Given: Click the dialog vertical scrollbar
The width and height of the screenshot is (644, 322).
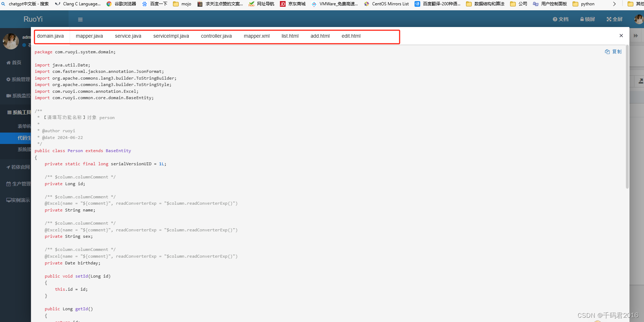Looking at the screenshot, I should pos(627,117).
